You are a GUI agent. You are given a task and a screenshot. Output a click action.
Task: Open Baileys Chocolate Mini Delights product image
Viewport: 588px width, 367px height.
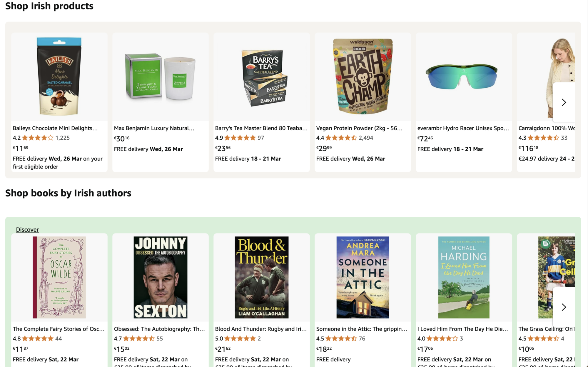click(x=59, y=76)
